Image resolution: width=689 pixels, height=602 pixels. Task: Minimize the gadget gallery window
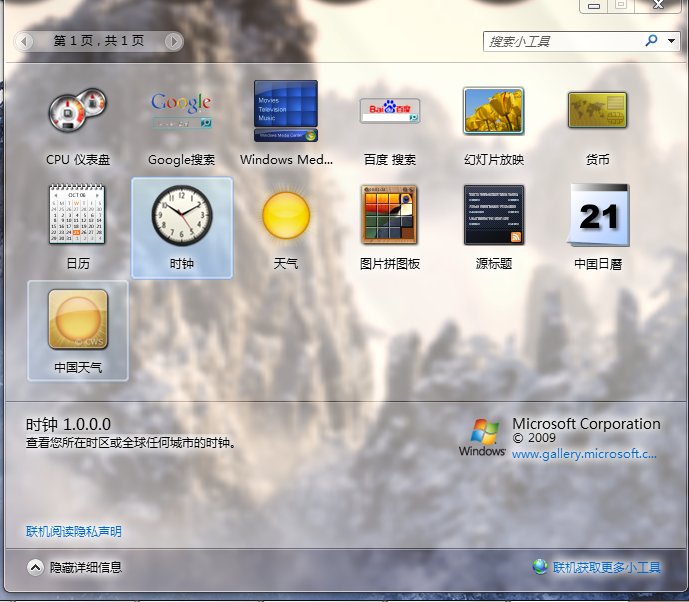[594, 5]
